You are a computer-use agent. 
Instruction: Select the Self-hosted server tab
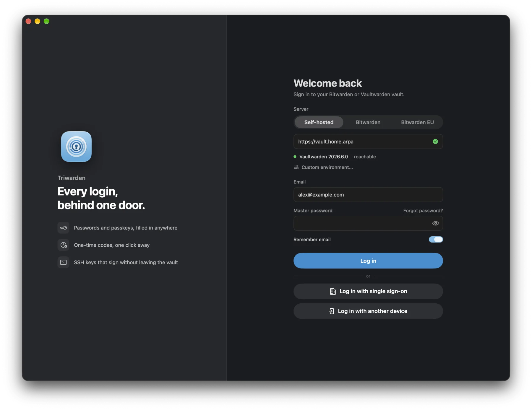[319, 122]
